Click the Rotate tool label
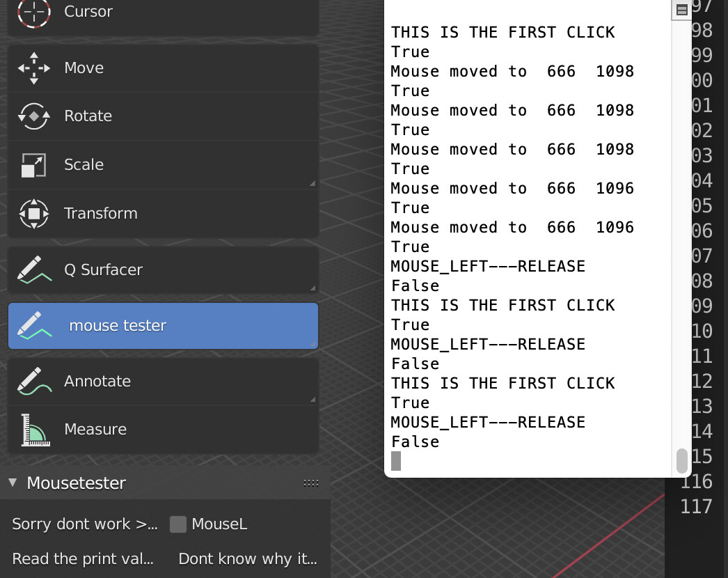 88,116
